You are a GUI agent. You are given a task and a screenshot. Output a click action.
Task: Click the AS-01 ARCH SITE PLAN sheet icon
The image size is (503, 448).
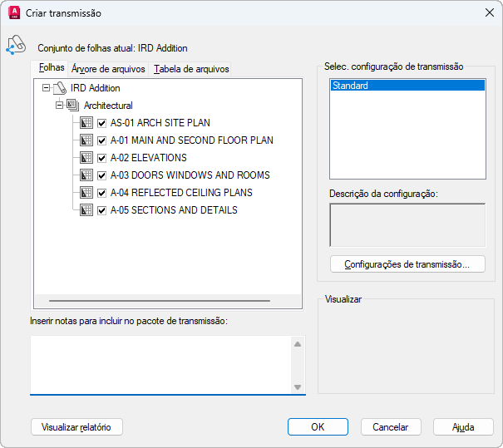coord(86,123)
